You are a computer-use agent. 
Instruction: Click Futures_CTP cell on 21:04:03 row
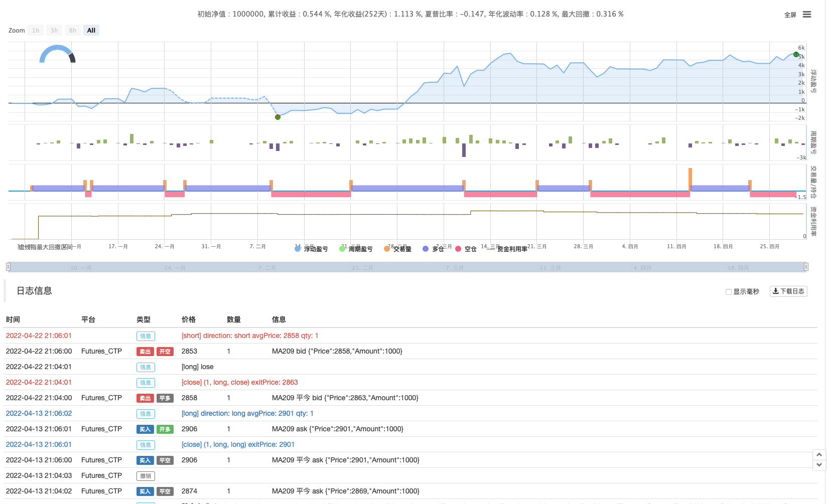point(101,475)
